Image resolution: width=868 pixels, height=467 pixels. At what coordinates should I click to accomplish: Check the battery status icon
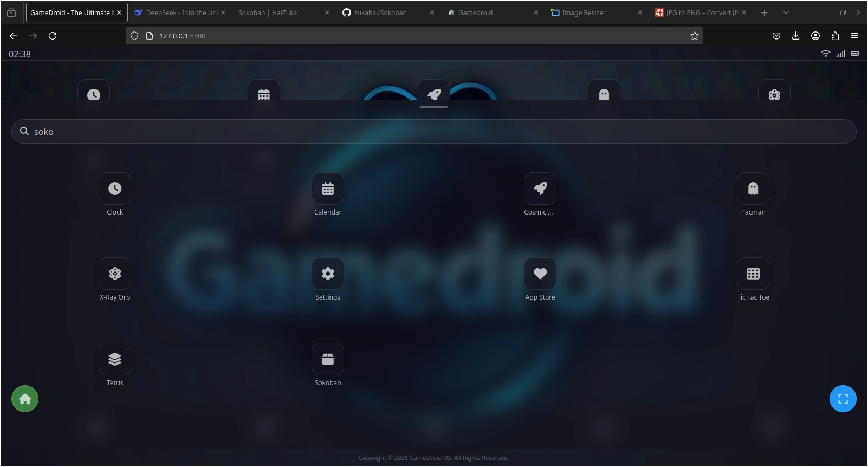pos(855,54)
